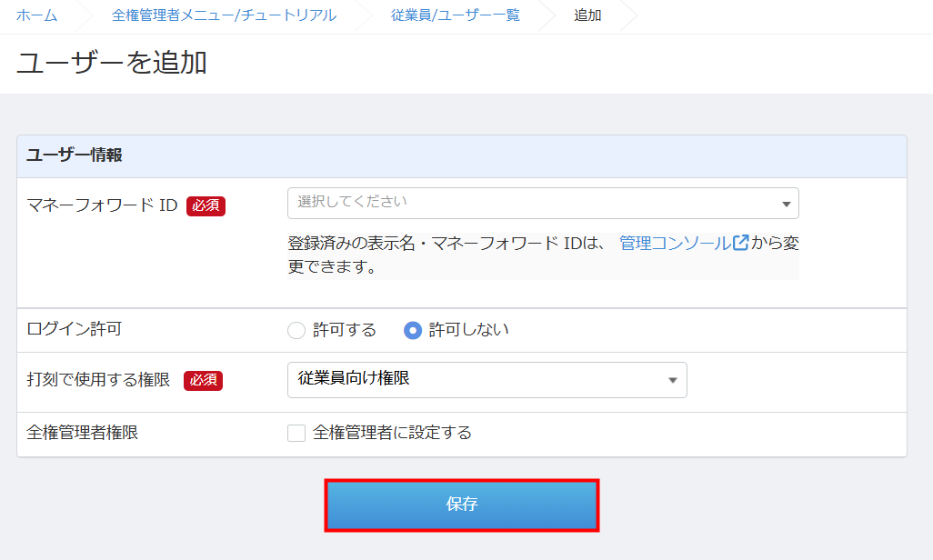Click the ユーザー情報 section header
This screenshot has width=933, height=560.
pos(75,155)
